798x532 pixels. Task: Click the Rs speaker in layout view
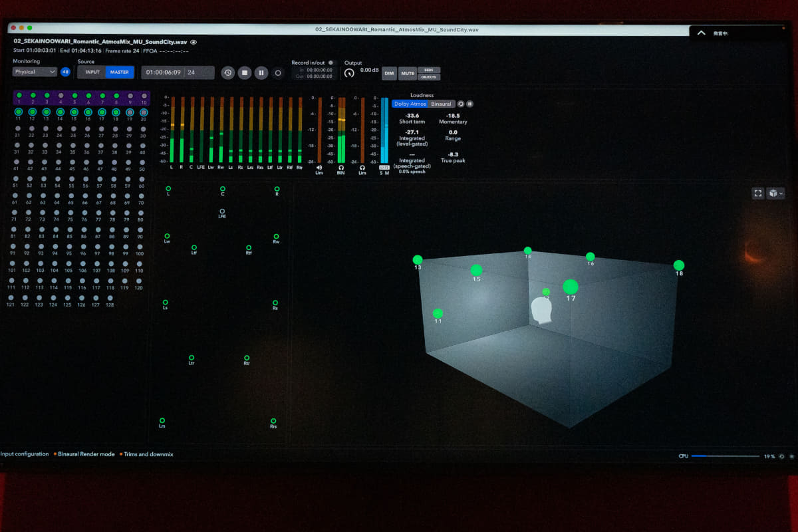(x=275, y=303)
